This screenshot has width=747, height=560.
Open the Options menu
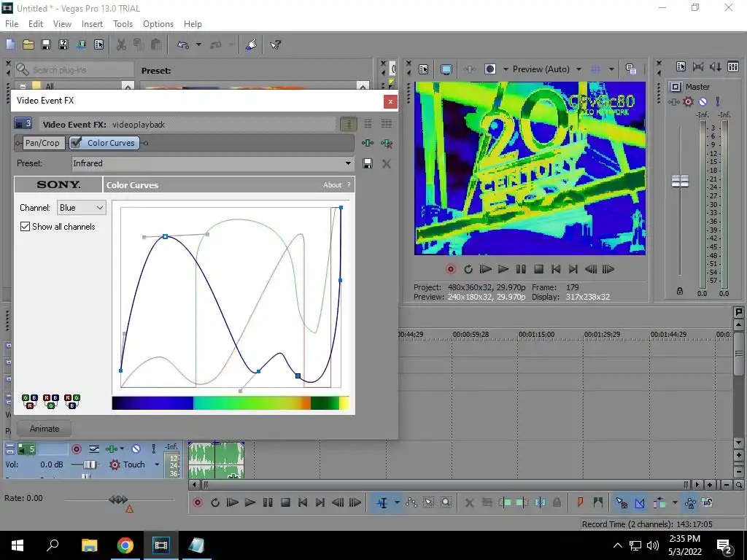coord(158,24)
